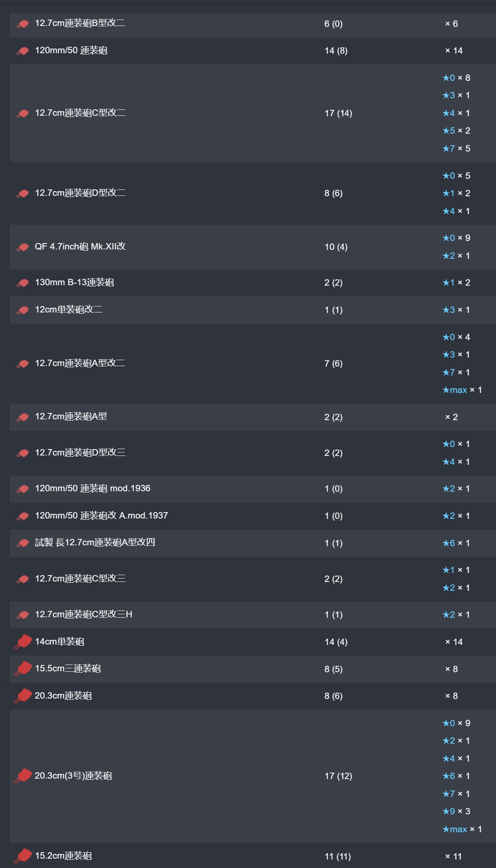Click the 試製 長12.7cm連装砲A型改四 entry
The width and height of the screenshot is (496, 868).
[x=95, y=542]
